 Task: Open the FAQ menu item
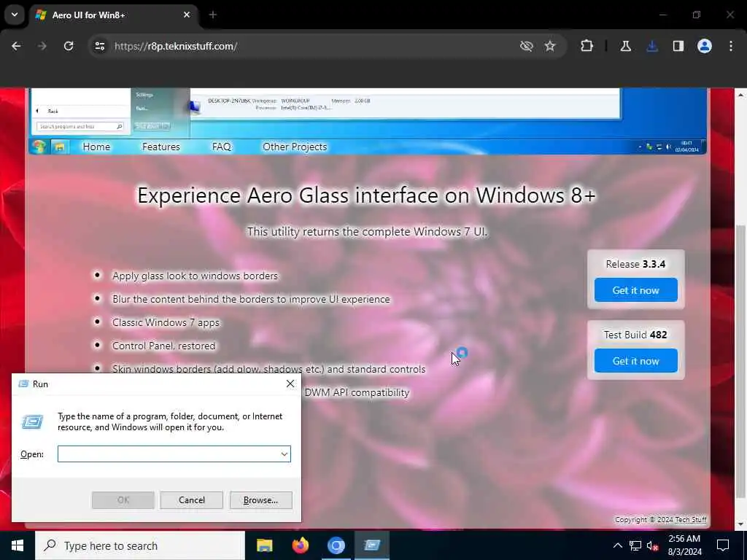(222, 147)
